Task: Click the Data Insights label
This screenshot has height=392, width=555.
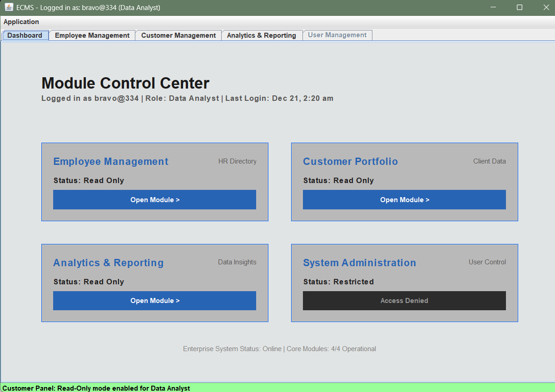Action: coord(237,262)
